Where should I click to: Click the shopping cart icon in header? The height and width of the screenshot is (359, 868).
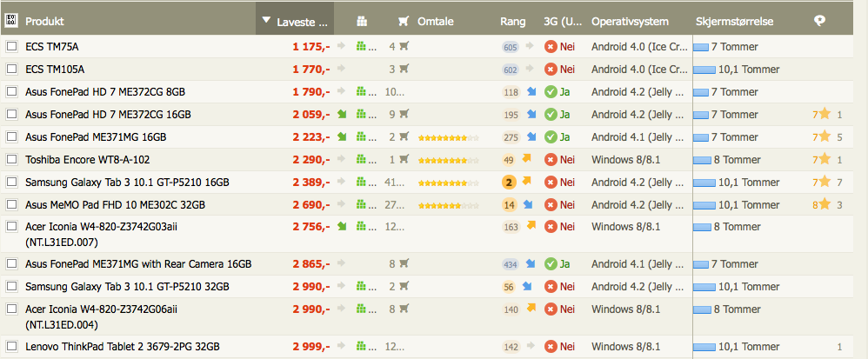click(x=404, y=21)
